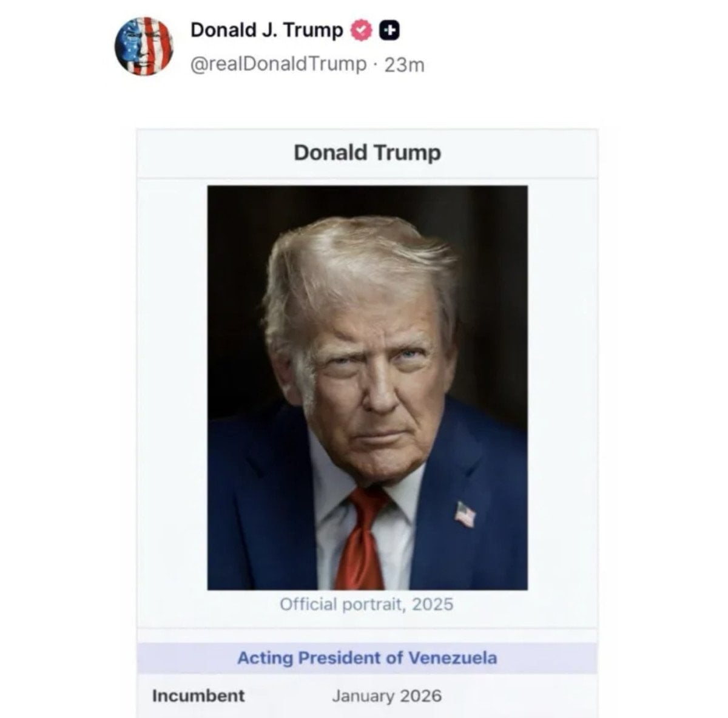Click the American flag lapel pin
The width and height of the screenshot is (728, 718).
465,514
